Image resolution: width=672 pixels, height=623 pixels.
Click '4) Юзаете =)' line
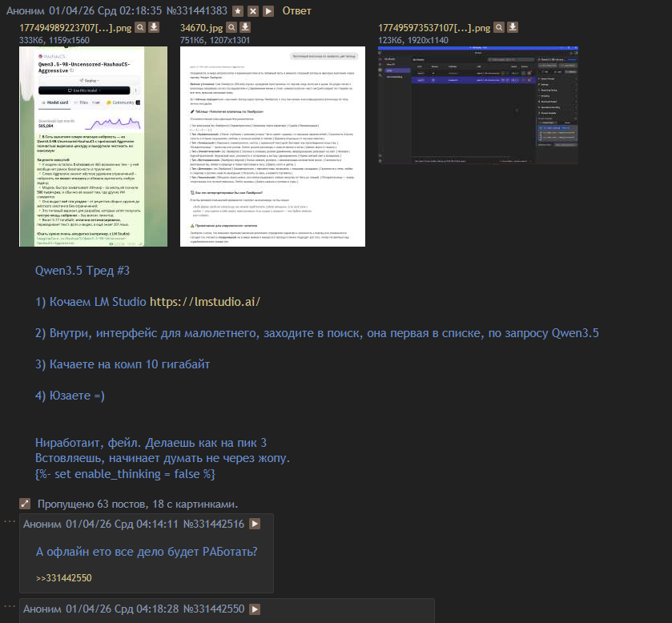click(x=70, y=396)
